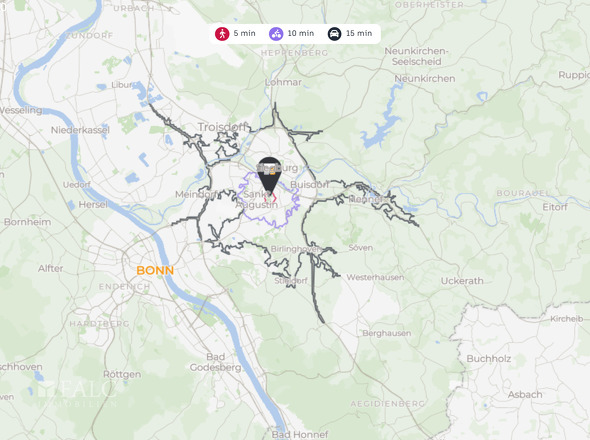Toggle the 15 min driving isochrone

(350, 34)
